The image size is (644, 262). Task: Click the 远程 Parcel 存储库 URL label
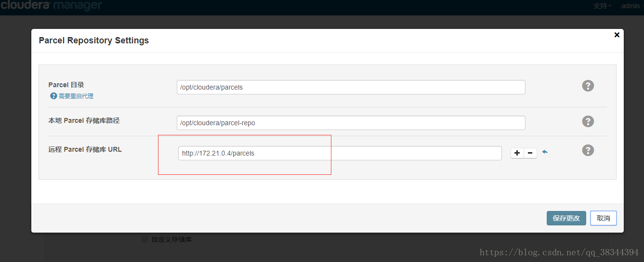[85, 149]
